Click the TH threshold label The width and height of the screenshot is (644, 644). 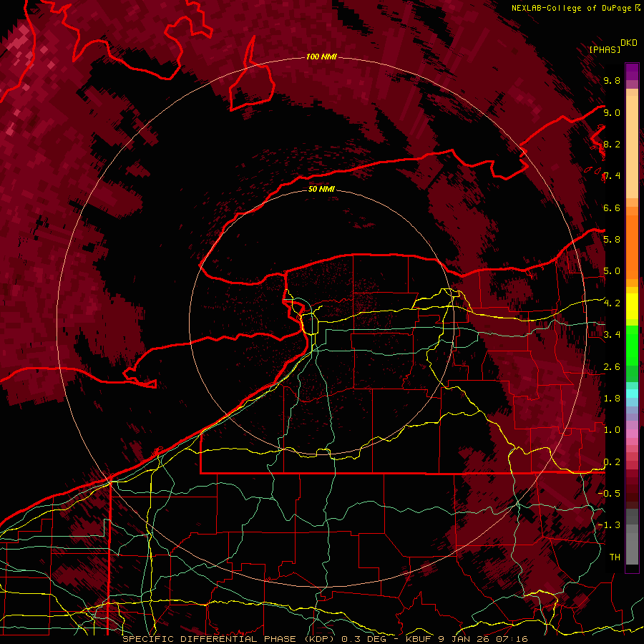pyautogui.click(x=615, y=557)
